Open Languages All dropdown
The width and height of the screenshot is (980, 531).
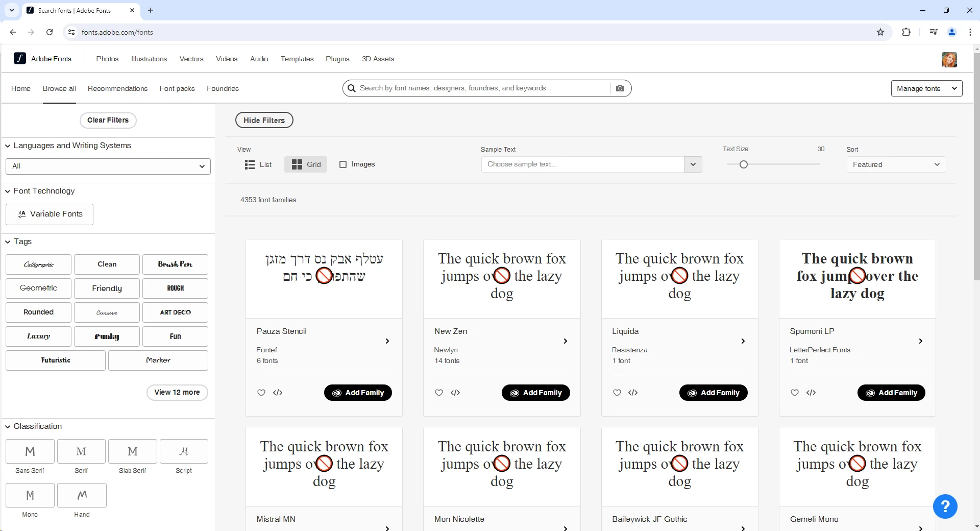coord(108,166)
